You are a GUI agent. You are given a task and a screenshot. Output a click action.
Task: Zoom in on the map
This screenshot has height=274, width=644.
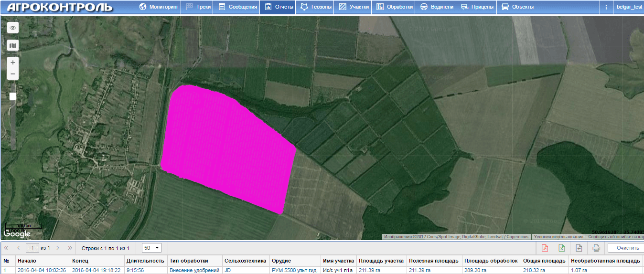coord(13,63)
